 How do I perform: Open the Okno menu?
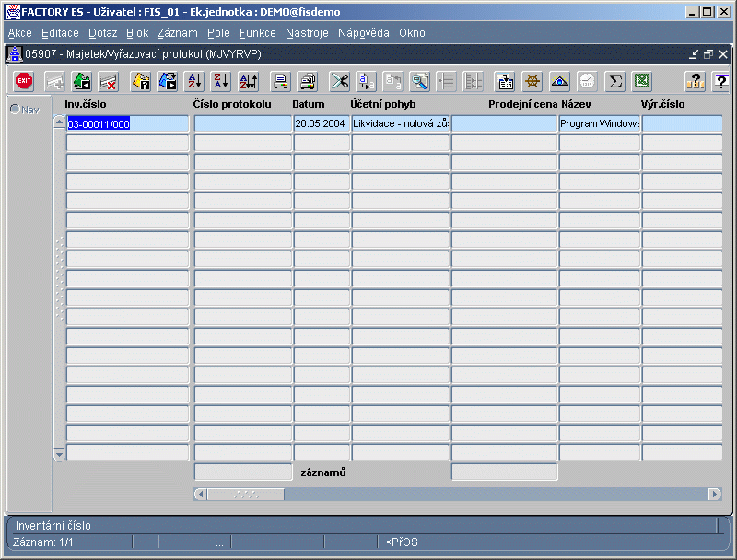412,33
